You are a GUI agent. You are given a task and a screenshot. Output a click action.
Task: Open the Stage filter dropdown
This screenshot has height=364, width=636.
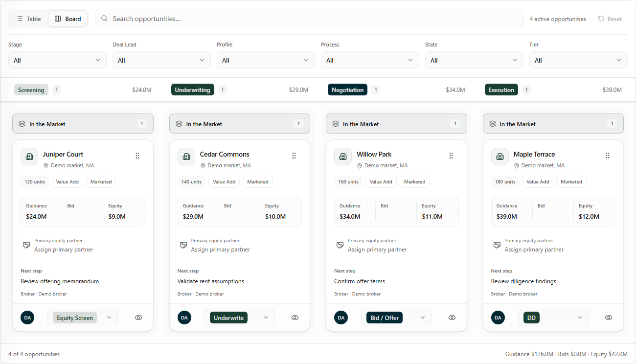57,60
